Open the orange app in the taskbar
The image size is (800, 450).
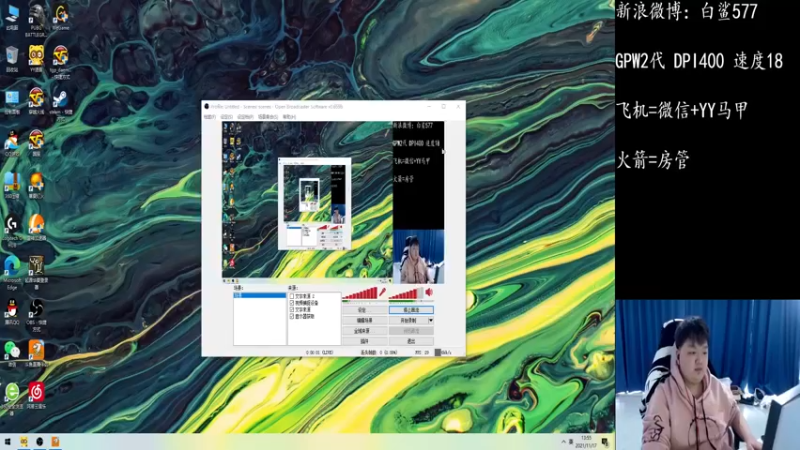tap(55, 441)
